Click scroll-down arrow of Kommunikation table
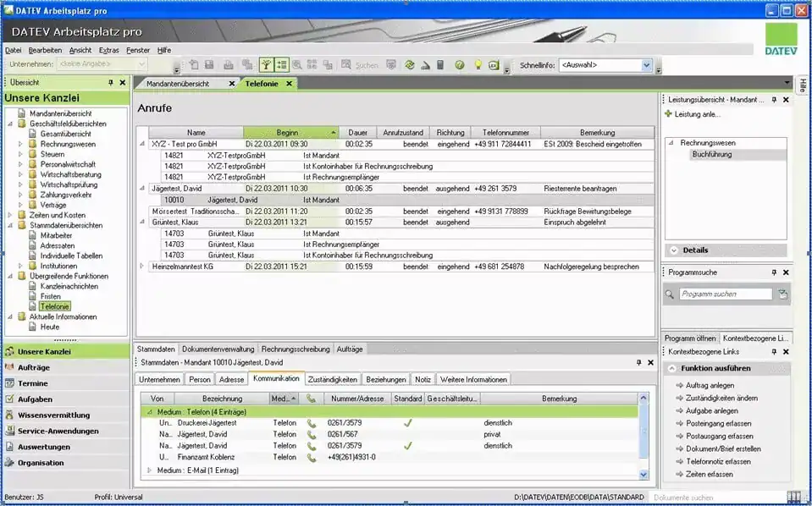Screen dimensions: 812x506 pos(644,475)
